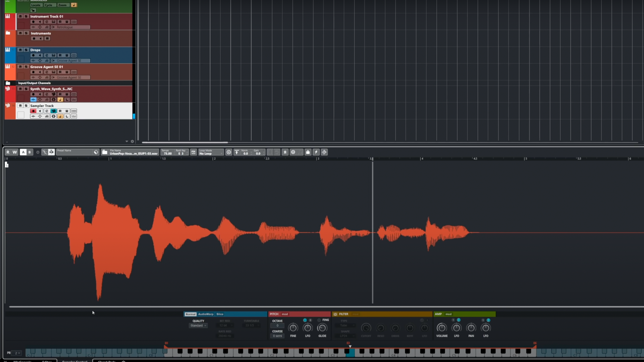Click the OCTAVE value field
This screenshot has width=644, height=362.
click(277, 326)
